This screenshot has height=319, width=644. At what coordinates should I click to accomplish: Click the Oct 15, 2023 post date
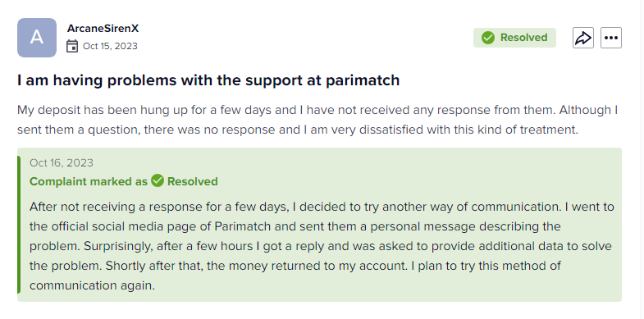[110, 46]
